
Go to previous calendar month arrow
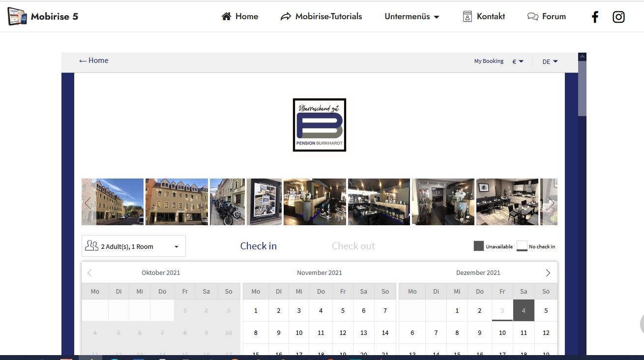(x=89, y=273)
